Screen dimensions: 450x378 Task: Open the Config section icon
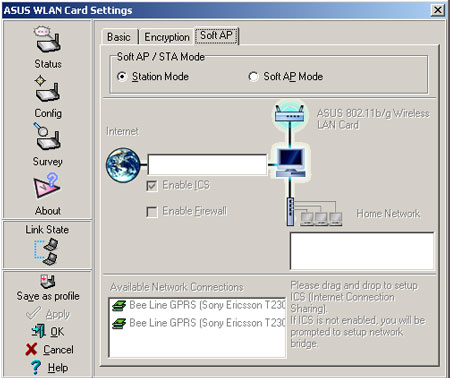click(x=48, y=89)
